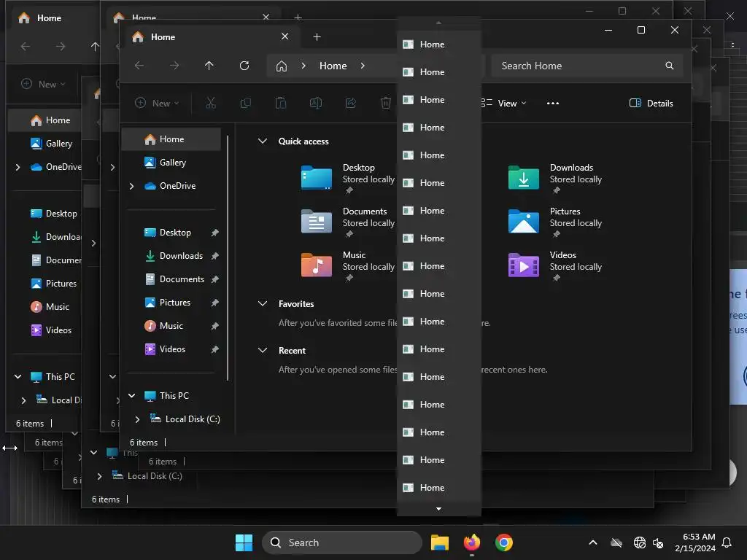
Task: Add a new tab in front window
Action: [x=317, y=36]
